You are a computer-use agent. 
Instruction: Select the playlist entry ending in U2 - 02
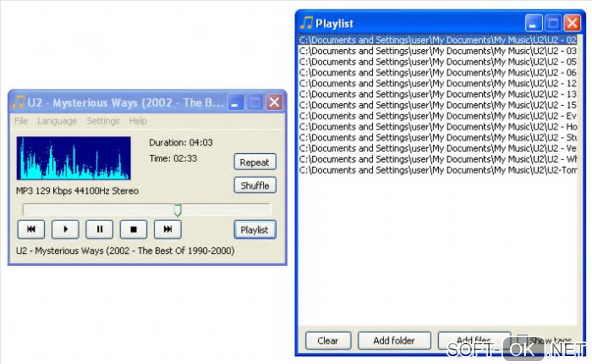pos(438,40)
